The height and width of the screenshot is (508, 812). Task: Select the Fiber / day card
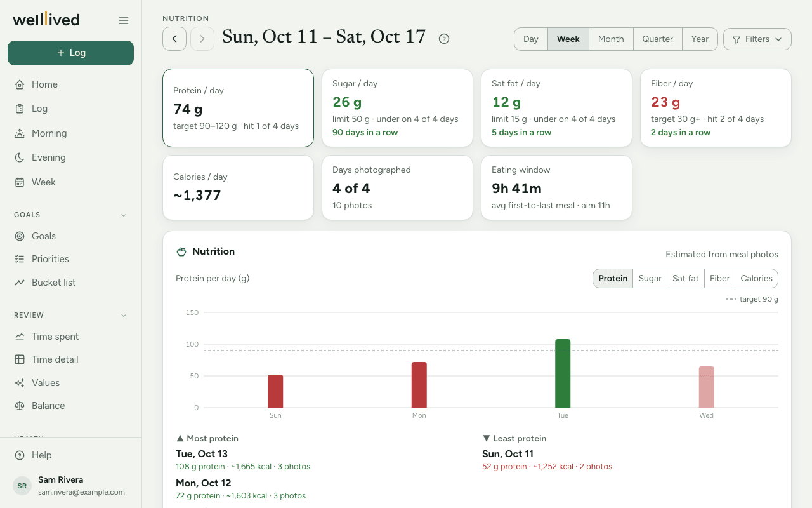pos(716,108)
